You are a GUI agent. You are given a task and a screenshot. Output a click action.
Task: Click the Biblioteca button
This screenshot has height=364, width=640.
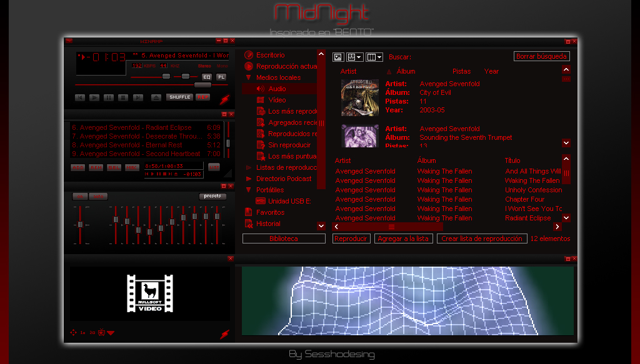pos(284,239)
